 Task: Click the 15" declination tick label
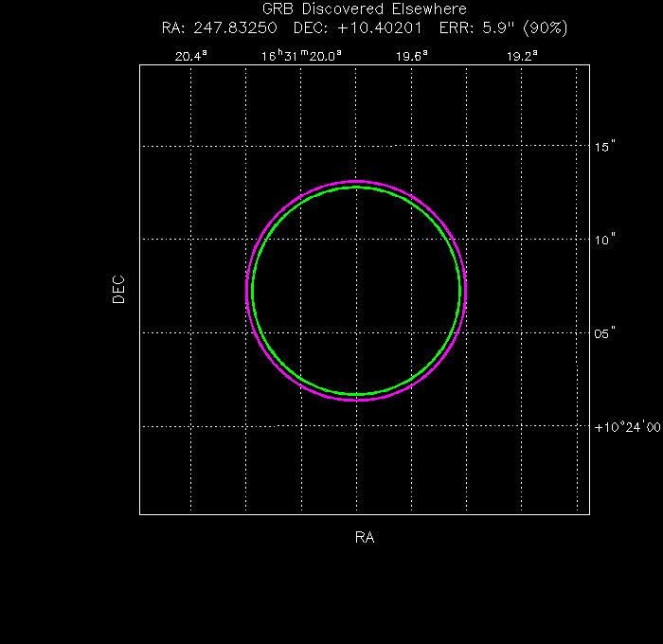click(604, 146)
